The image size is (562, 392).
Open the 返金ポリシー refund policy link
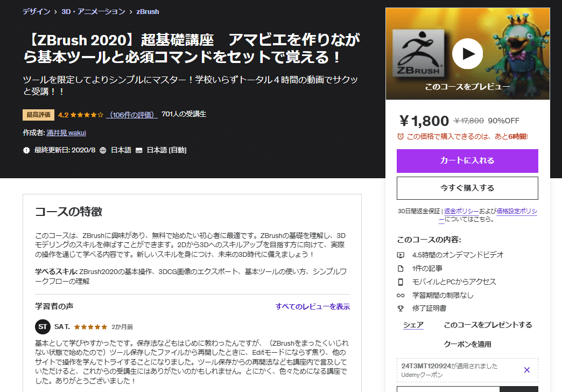461,211
